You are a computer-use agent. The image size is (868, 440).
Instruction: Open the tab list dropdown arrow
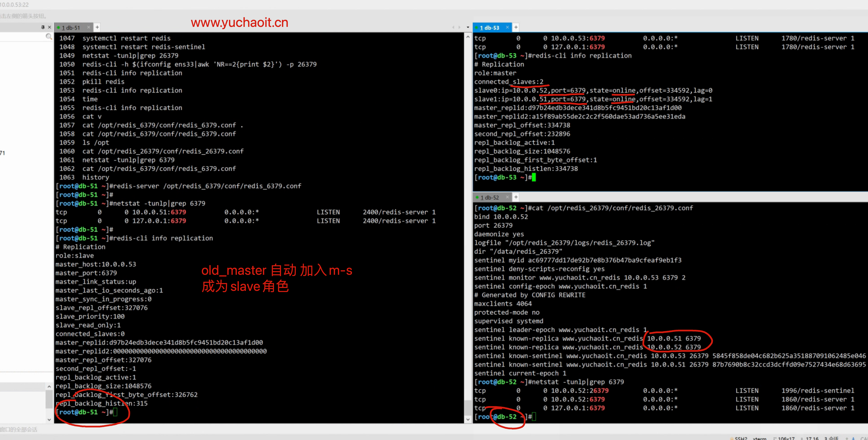coord(468,27)
